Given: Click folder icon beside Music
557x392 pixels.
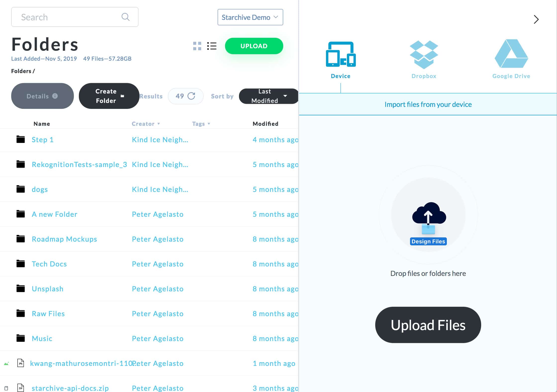Looking at the screenshot, I should pos(21,338).
